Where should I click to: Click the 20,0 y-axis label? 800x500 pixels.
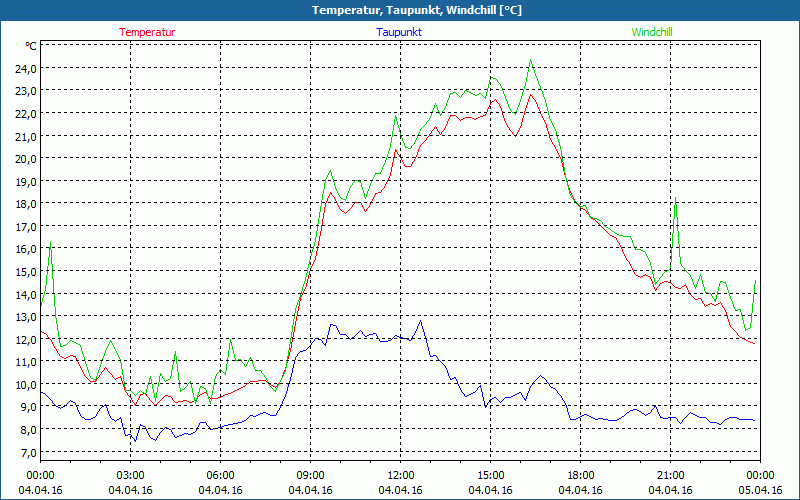click(25, 159)
